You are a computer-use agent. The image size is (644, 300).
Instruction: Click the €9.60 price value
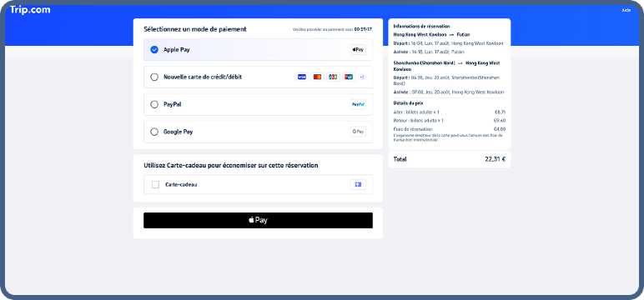click(500, 121)
